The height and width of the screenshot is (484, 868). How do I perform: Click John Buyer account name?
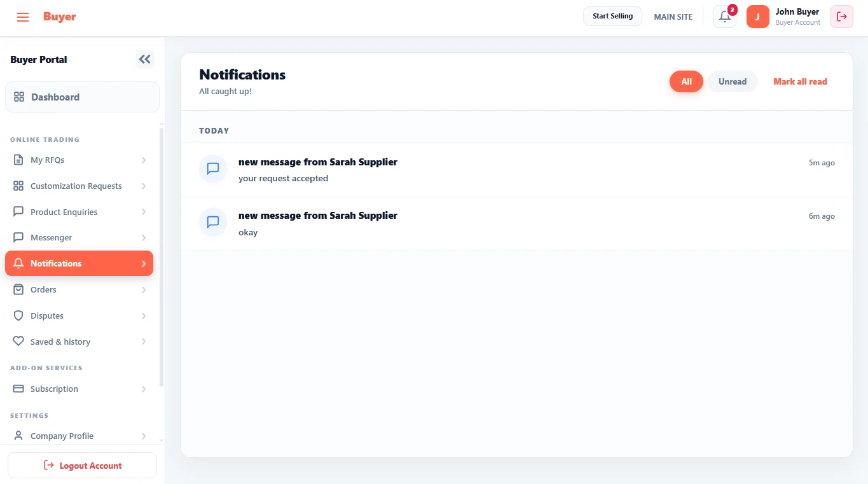pyautogui.click(x=797, y=11)
